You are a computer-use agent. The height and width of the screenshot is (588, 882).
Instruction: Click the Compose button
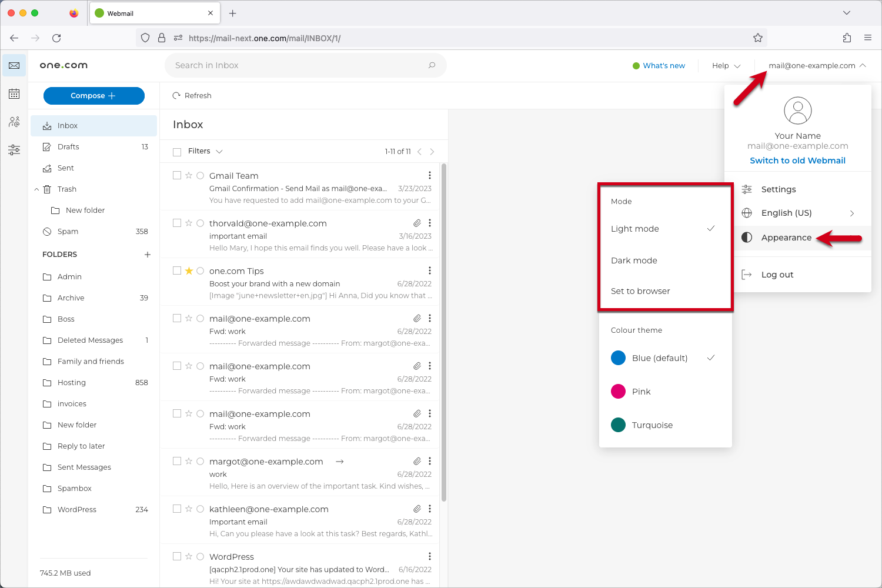pos(93,96)
